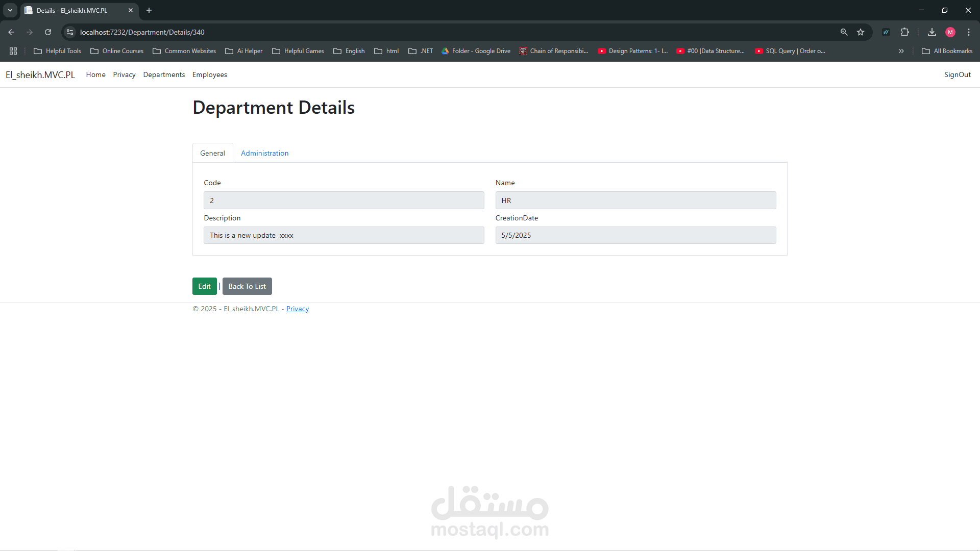
Task: Open the tab search dropdown arrow
Action: pyautogui.click(x=10, y=10)
